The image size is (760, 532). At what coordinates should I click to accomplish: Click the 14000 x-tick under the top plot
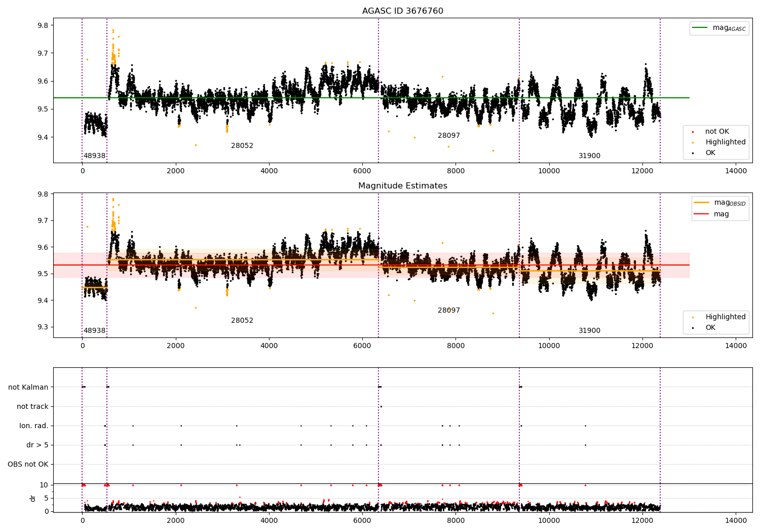pos(736,171)
